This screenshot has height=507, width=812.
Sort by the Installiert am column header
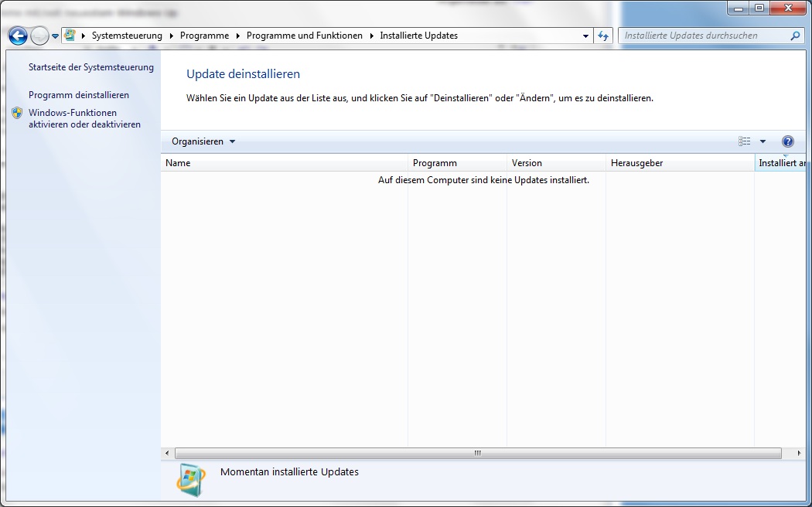click(x=781, y=163)
